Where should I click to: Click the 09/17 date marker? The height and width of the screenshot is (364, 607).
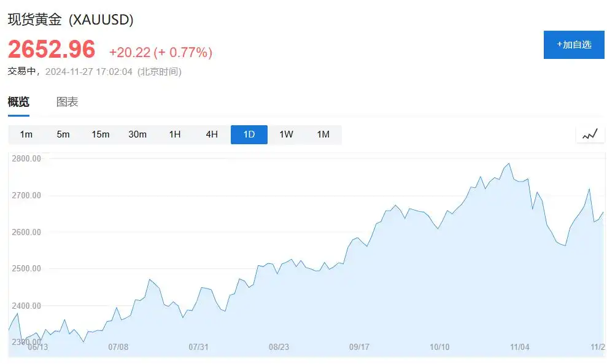(x=359, y=347)
